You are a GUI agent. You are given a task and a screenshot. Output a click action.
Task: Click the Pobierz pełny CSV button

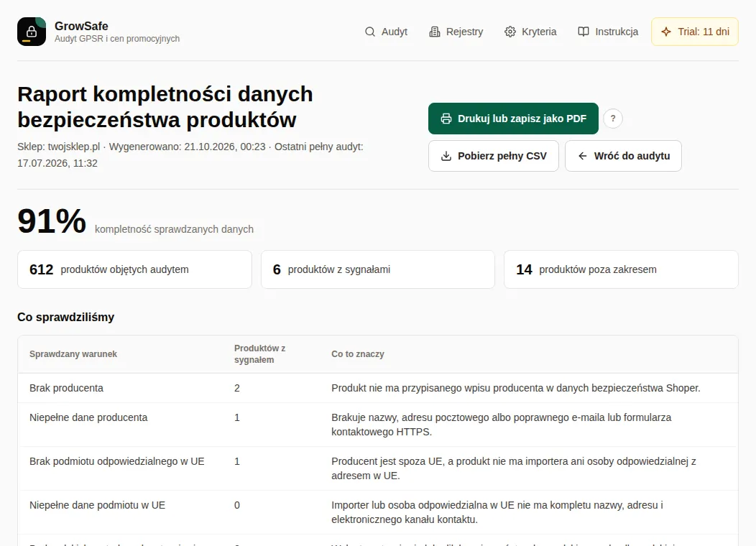(494, 156)
